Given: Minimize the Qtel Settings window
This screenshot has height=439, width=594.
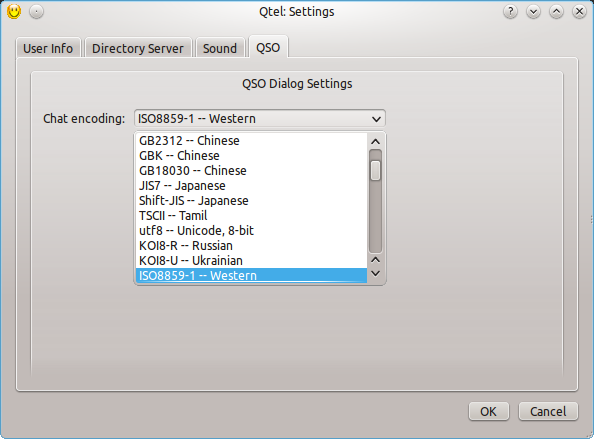Looking at the screenshot, I should pyautogui.click(x=533, y=12).
